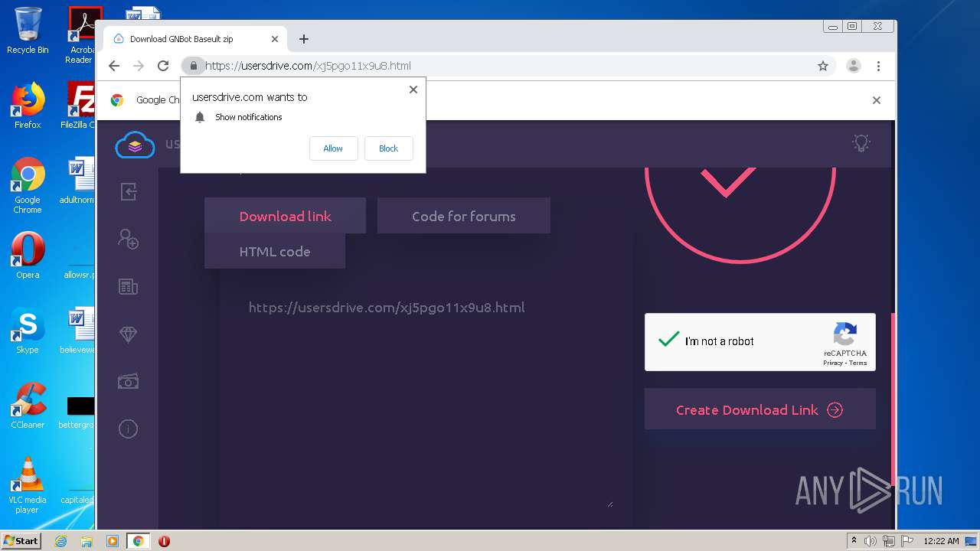Screen dimensions: 980x551
Task: Select the VLC media player desktop icon
Action: (x=28, y=485)
